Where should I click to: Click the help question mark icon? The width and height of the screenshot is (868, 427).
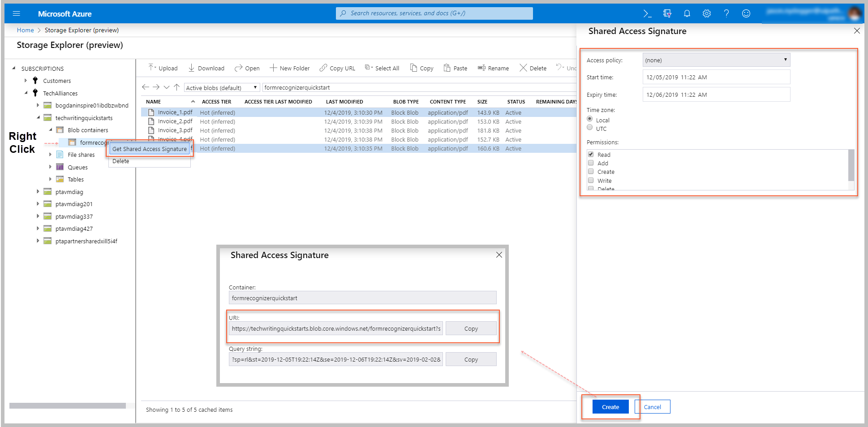(x=726, y=13)
